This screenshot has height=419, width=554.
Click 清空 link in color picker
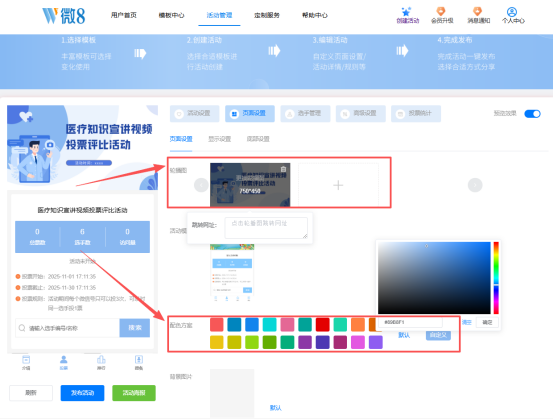point(467,322)
